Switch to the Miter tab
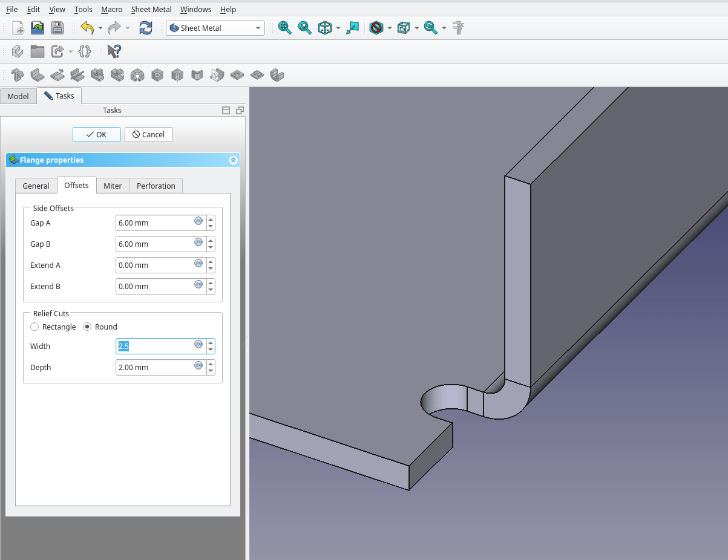 (x=113, y=186)
